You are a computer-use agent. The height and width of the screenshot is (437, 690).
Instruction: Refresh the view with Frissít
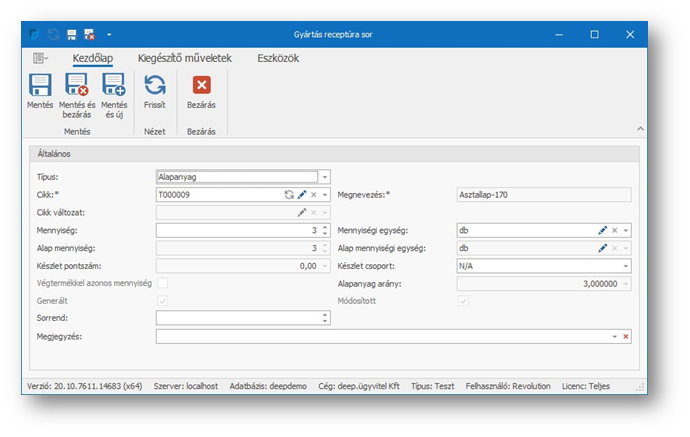[x=155, y=86]
